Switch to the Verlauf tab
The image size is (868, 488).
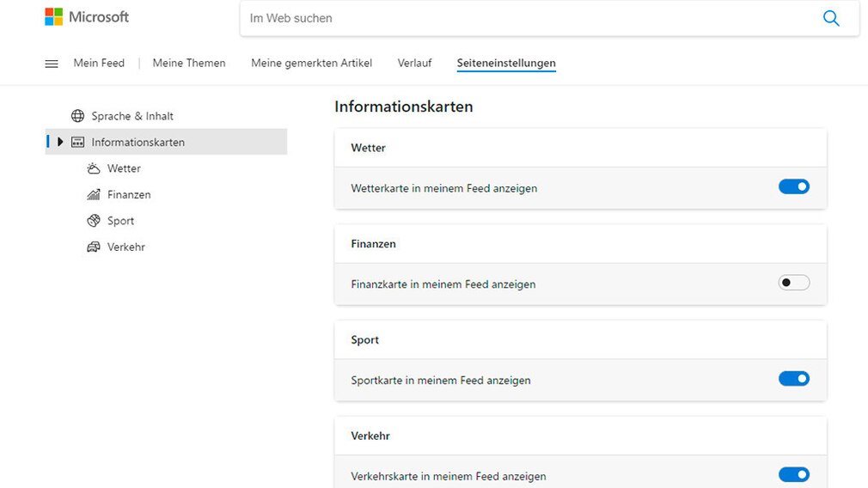click(x=414, y=63)
